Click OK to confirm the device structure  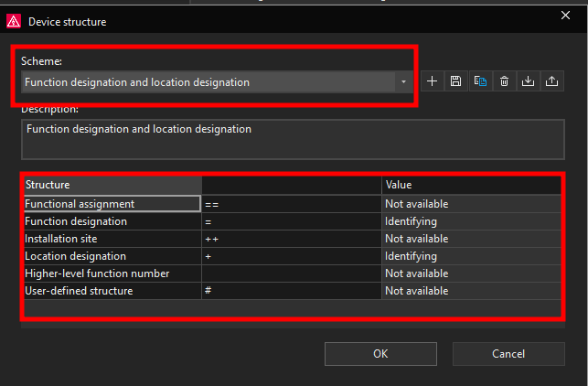point(380,354)
